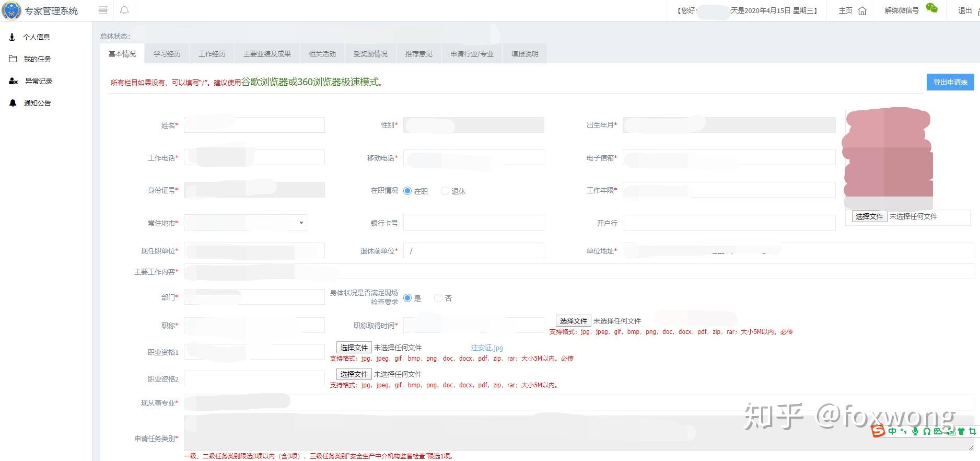Click the 职业资格2 input field

click(x=254, y=378)
